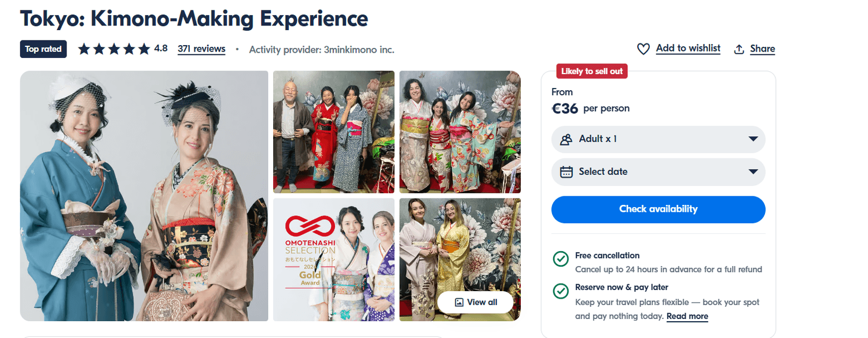Click the Share link text
Viewport: 868px width, 338px height.
pos(762,49)
